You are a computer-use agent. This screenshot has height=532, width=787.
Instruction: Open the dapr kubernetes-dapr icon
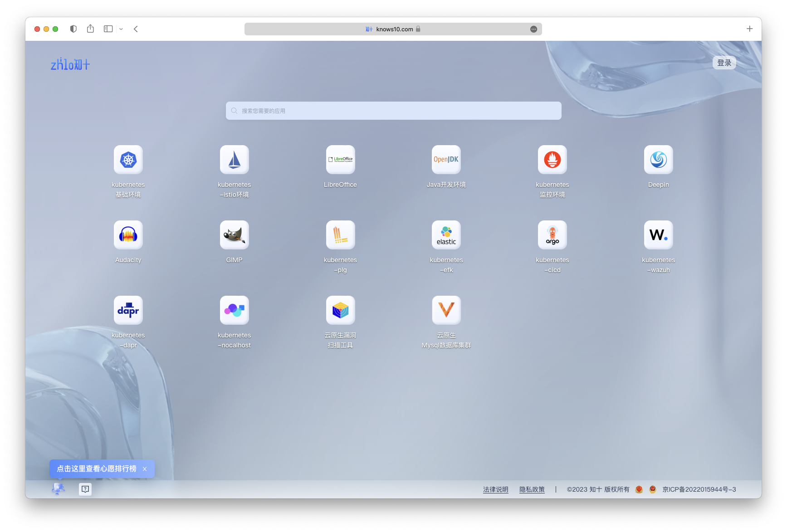click(128, 310)
